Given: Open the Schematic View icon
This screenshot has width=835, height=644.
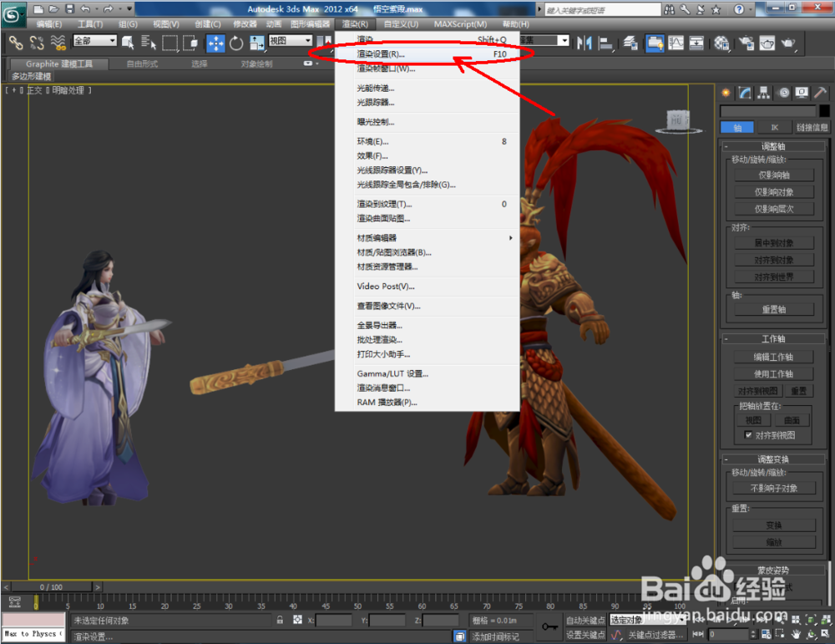Looking at the screenshot, I should [x=696, y=43].
